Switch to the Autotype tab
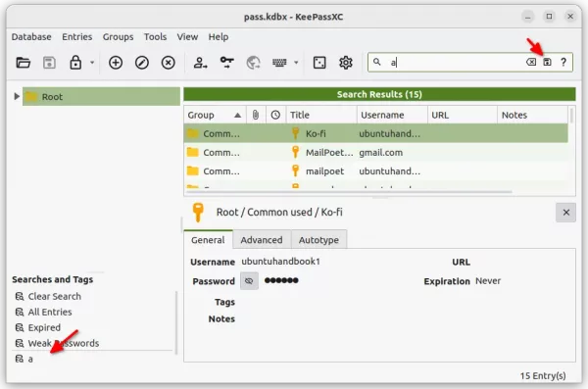This screenshot has width=588, height=389. (318, 240)
